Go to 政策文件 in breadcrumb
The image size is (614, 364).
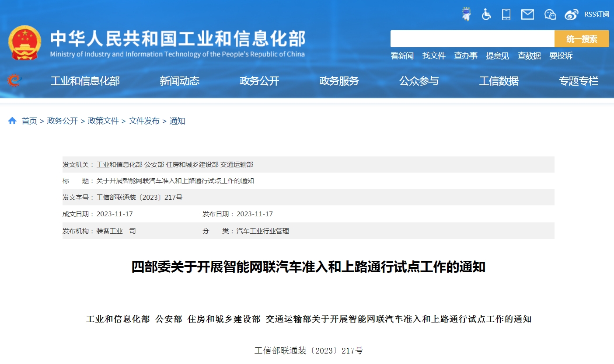click(103, 121)
